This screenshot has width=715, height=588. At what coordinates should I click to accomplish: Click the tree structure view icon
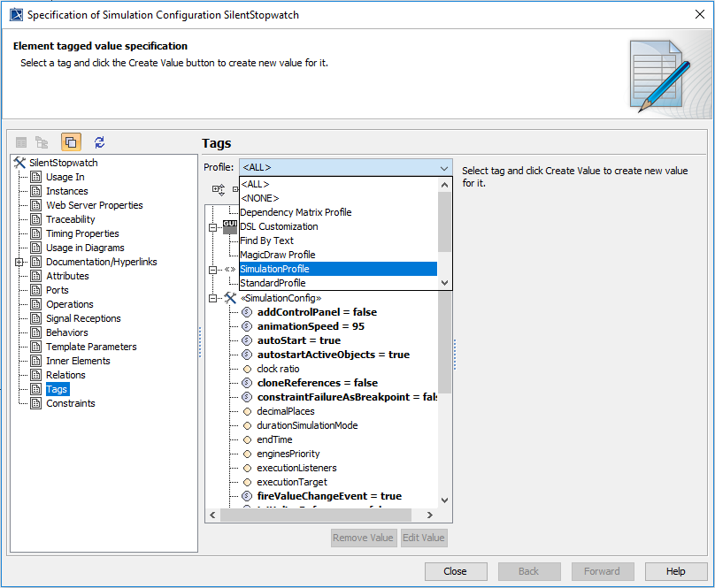[x=42, y=142]
